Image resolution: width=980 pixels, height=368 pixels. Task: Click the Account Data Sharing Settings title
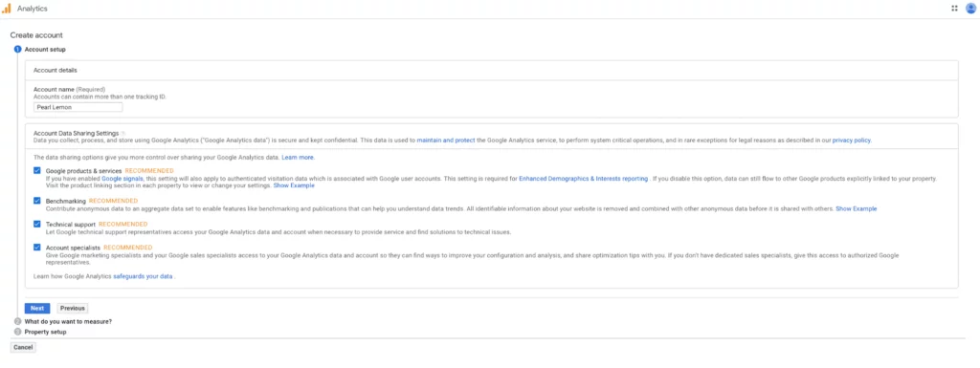[x=76, y=133]
